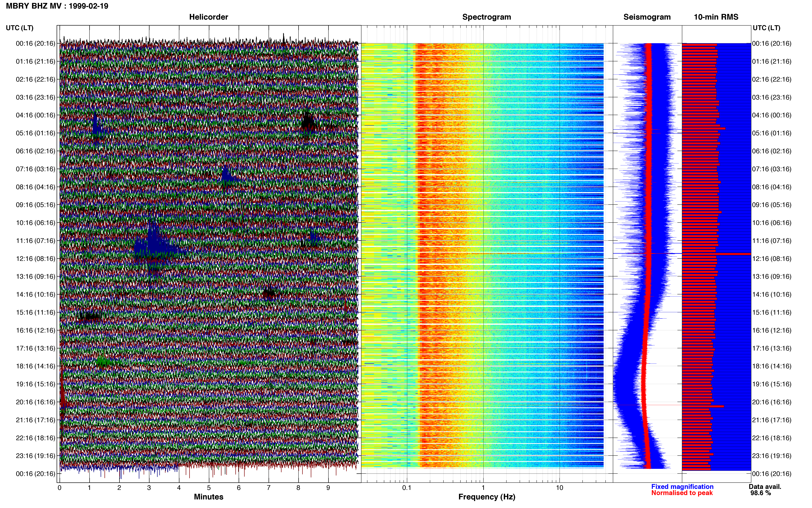Click the left '18:16 (14:16)' time label
Viewport: 812px width, 508px height.
(x=35, y=366)
